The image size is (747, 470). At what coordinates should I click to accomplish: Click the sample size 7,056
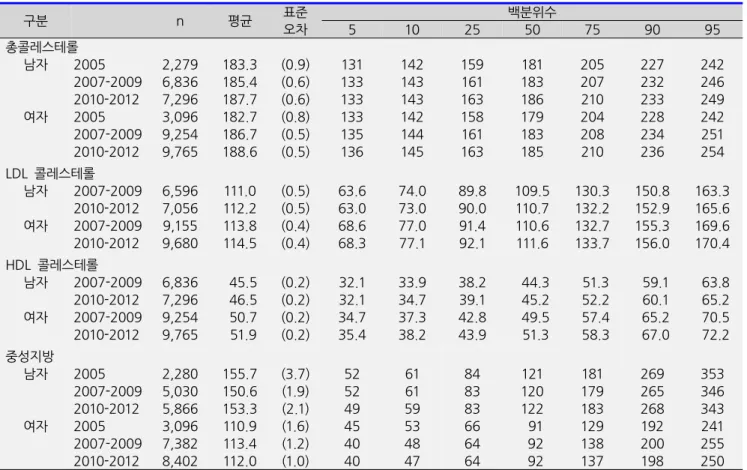point(180,209)
